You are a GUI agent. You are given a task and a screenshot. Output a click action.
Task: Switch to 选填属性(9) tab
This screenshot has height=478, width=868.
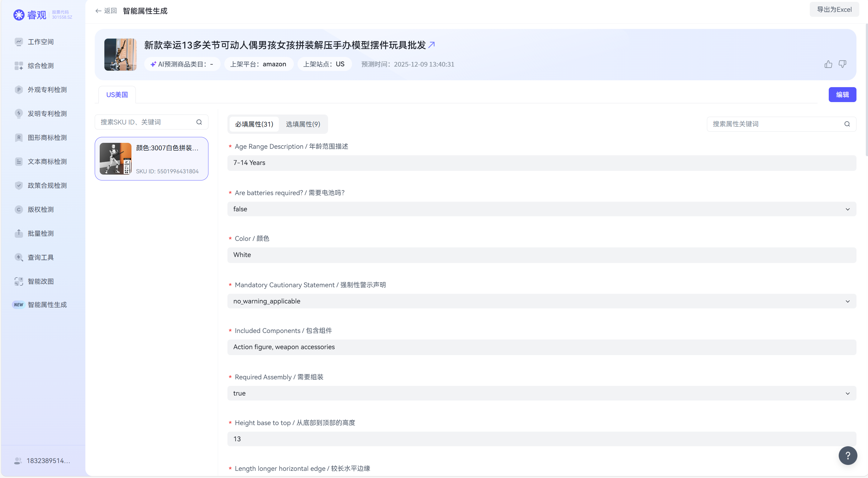(303, 124)
